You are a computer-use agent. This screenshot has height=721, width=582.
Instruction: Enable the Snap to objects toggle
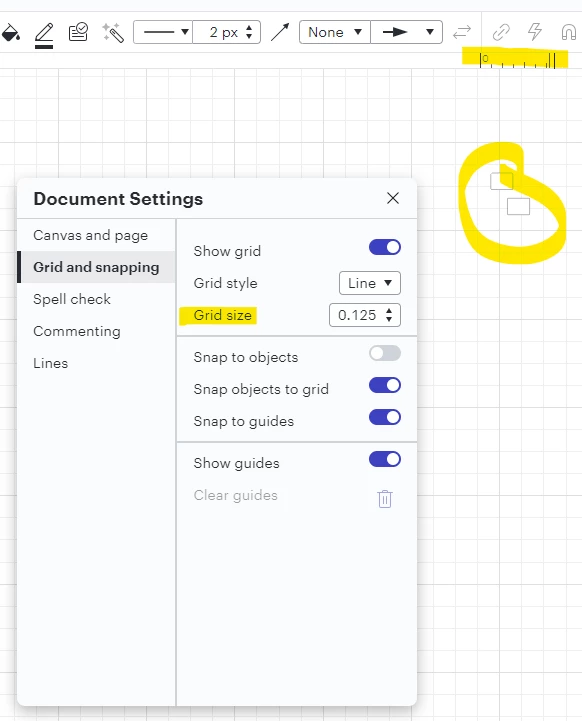(385, 353)
